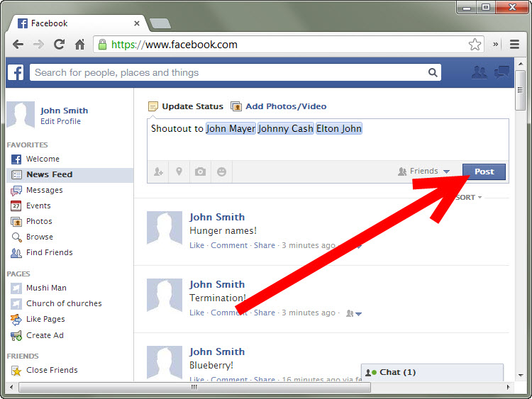The height and width of the screenshot is (399, 532).
Task: Click John Smith avatar on Hunger names! post
Action: coord(165,227)
